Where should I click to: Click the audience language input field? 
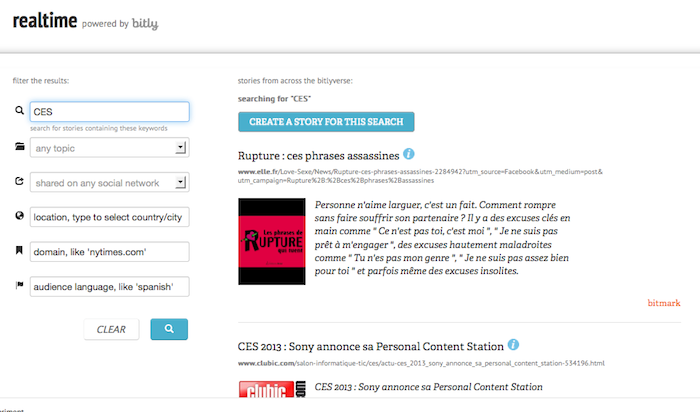pyautogui.click(x=109, y=287)
